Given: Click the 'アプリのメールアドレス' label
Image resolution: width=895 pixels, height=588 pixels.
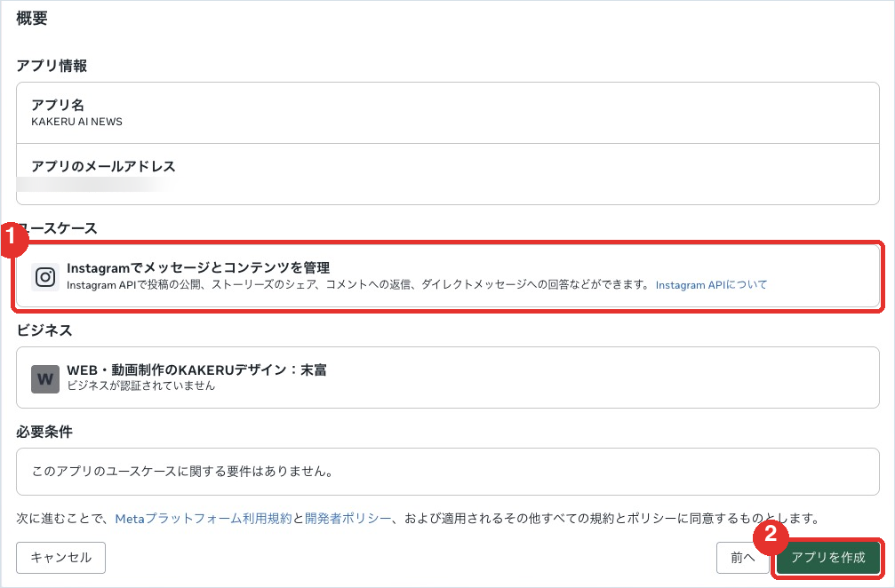Looking at the screenshot, I should coord(103,166).
